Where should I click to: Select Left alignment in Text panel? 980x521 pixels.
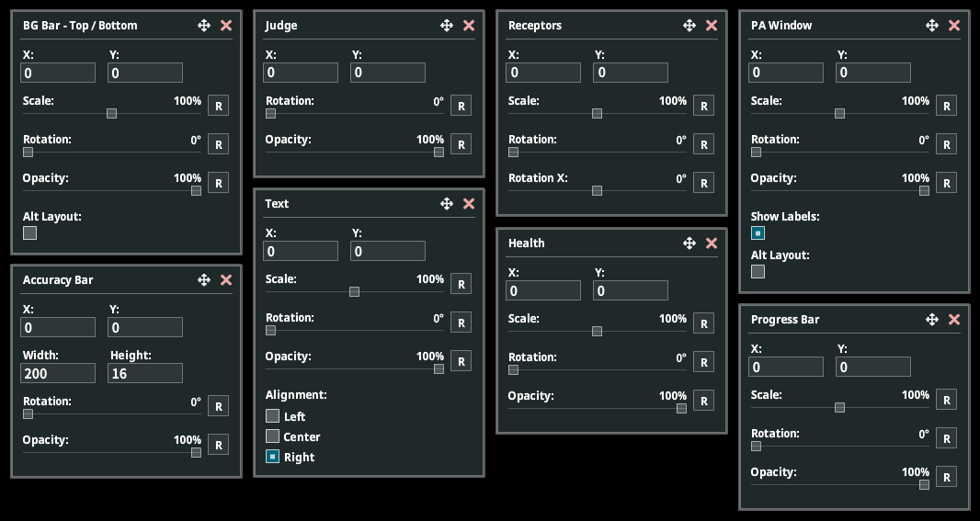(273, 417)
